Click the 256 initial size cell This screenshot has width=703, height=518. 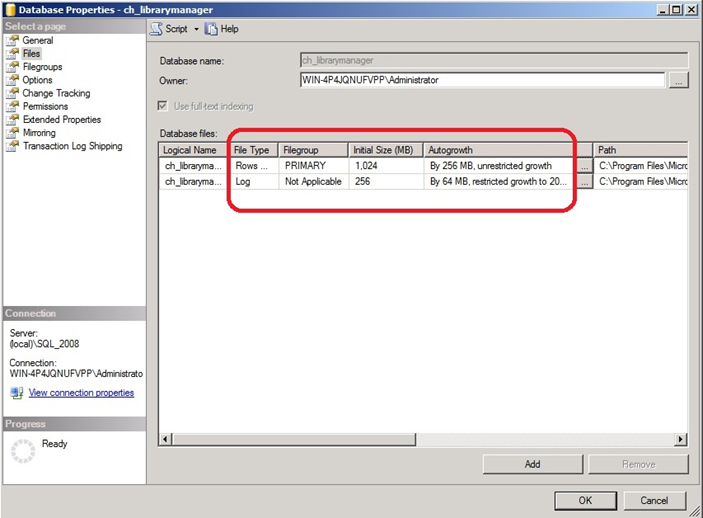(x=386, y=182)
